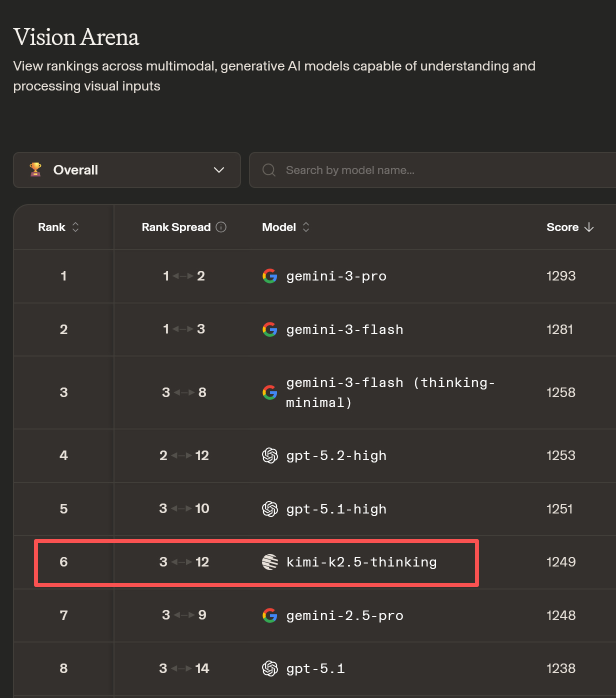Open the gemini-3-pro model entry
Image resolution: width=616 pixels, height=698 pixels.
(x=336, y=276)
